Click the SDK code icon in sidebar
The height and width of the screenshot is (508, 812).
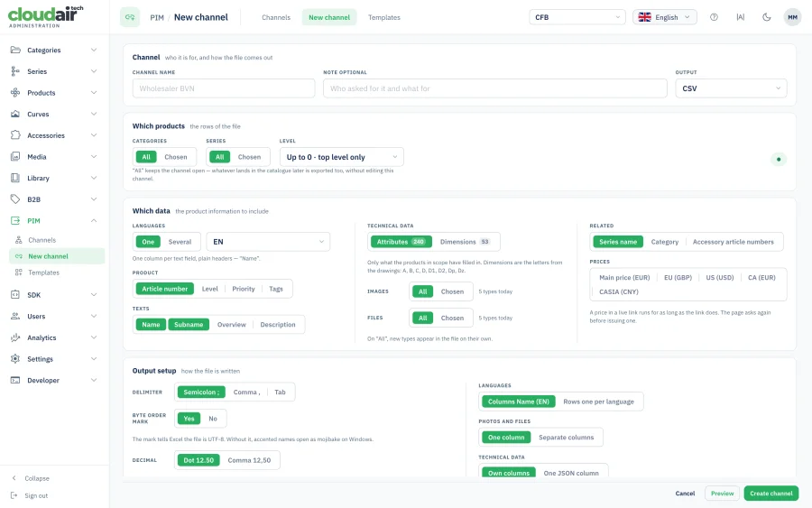(x=15, y=295)
